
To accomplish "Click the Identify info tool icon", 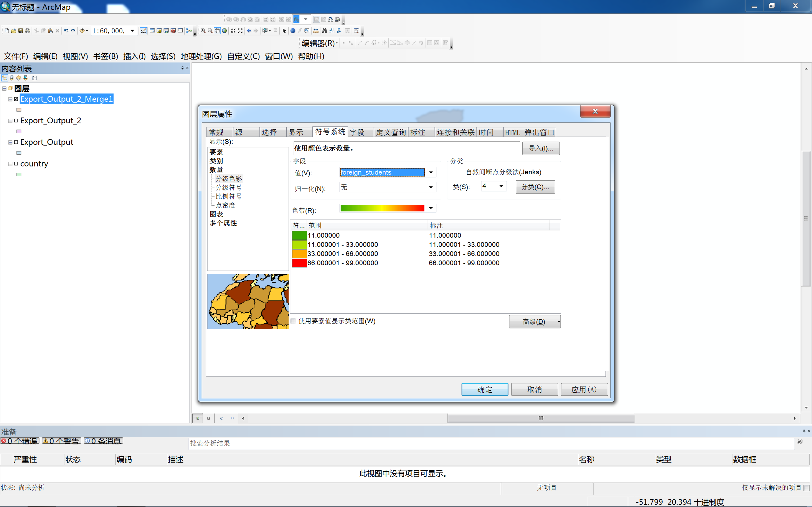I will point(293,31).
